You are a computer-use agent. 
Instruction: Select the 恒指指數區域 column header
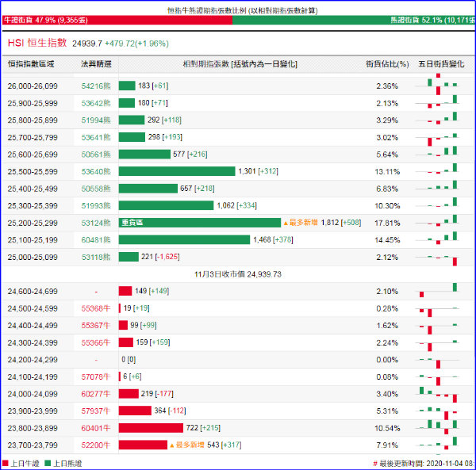(x=31, y=64)
